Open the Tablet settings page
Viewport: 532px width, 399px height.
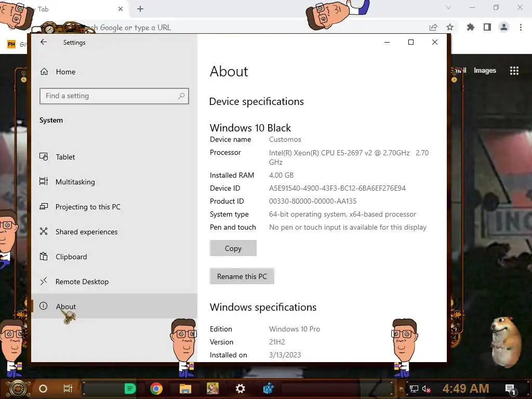click(x=114, y=157)
